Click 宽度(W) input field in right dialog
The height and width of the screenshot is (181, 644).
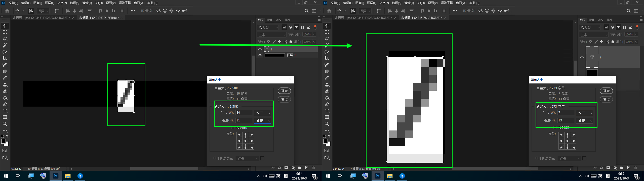click(x=566, y=113)
